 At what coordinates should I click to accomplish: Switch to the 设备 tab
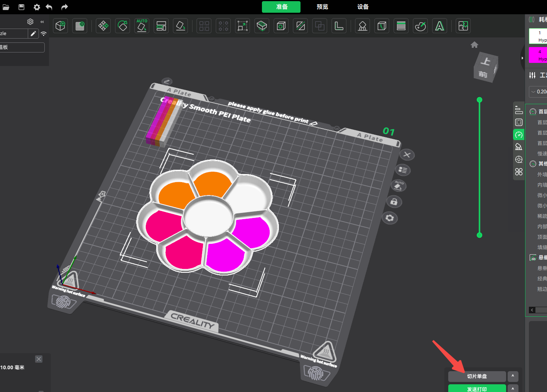(363, 7)
